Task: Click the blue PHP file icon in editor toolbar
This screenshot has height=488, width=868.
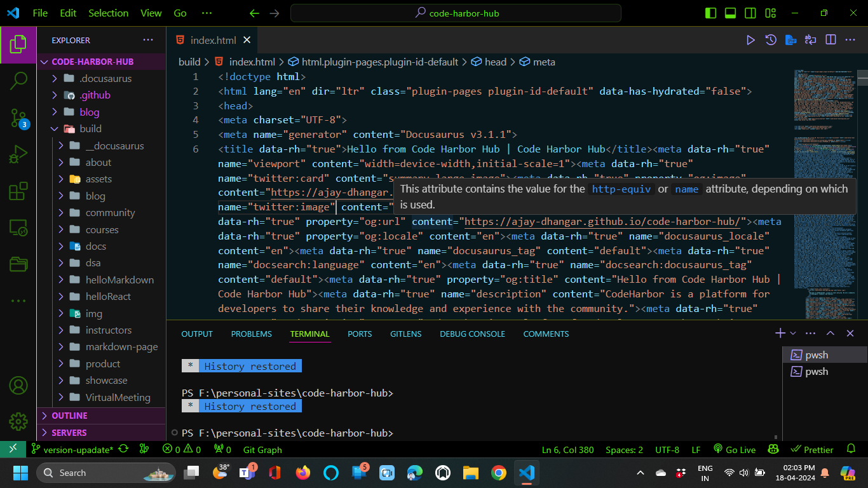Action: click(x=790, y=40)
